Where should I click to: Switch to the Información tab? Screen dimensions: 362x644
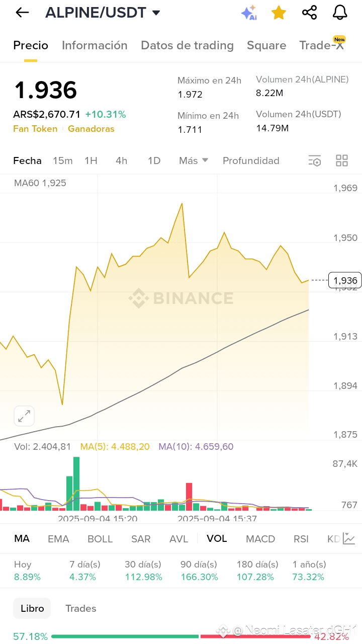pos(95,45)
